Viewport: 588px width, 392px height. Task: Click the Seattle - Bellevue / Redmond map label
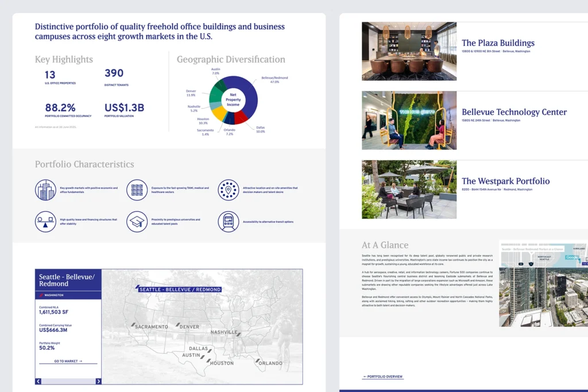point(177,289)
